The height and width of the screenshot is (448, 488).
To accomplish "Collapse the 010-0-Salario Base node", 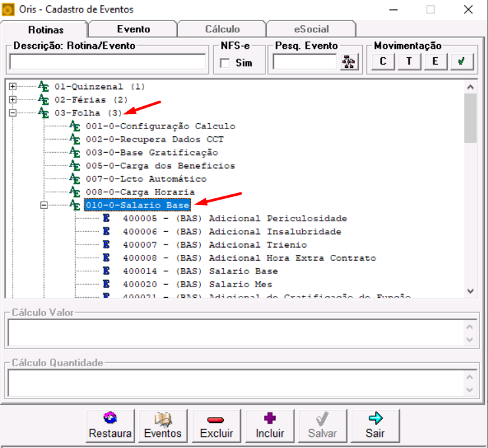I will 44,205.
